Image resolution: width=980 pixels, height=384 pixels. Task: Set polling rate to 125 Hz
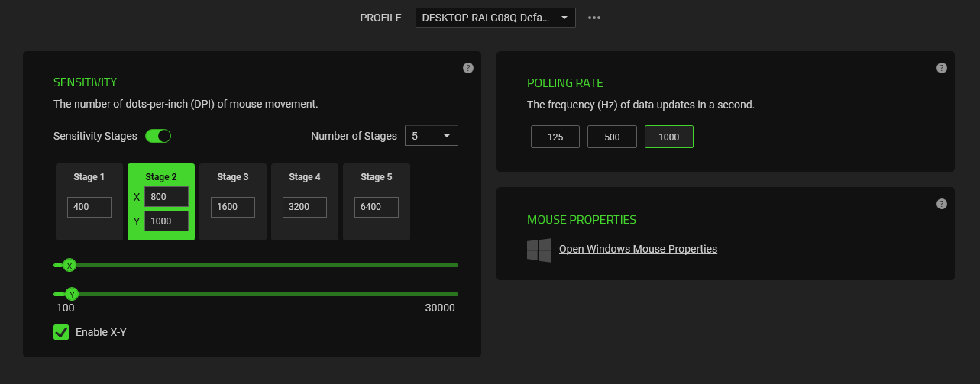tap(555, 137)
